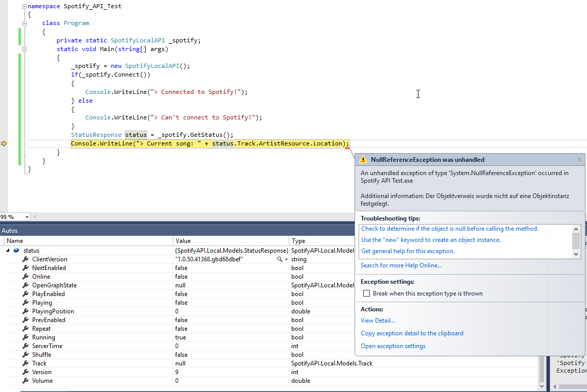
Task: Collapse the Main method code block
Action: pyautogui.click(x=25, y=49)
